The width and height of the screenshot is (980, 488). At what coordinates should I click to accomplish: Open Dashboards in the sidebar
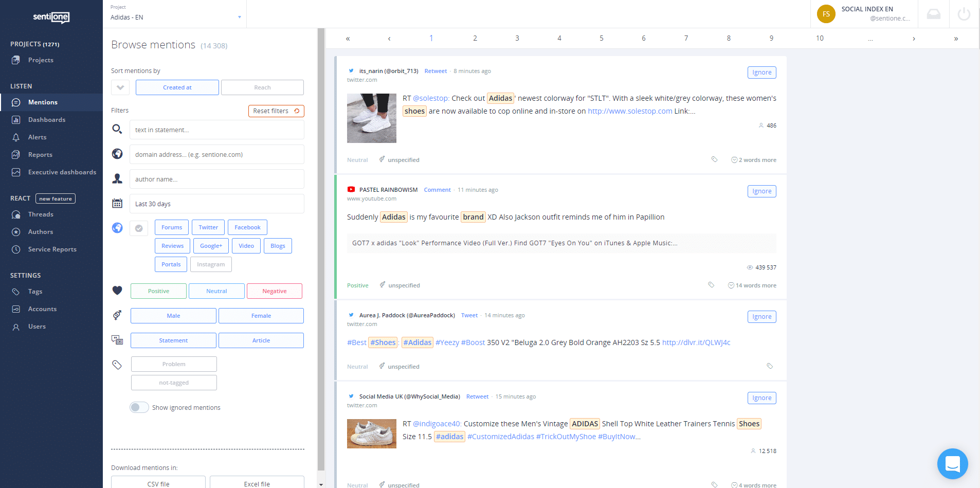51,120
